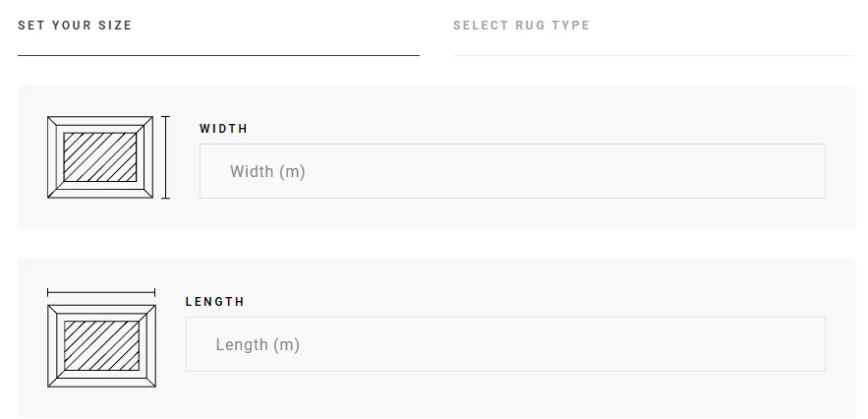Click the dark underline beneath Set Your Size
Viewport: 868px width, 419px height.
click(218, 56)
